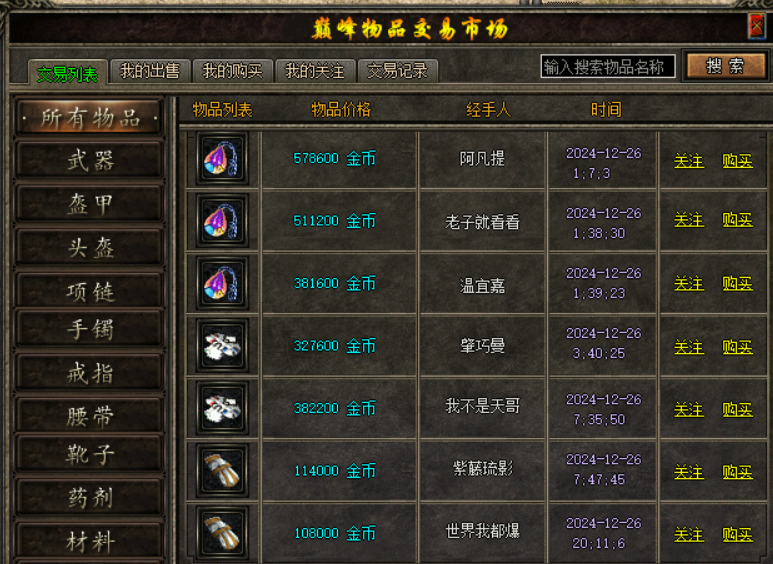Click the necklace icon priced 381600 金币
The height and width of the screenshot is (564, 773).
[x=222, y=283]
